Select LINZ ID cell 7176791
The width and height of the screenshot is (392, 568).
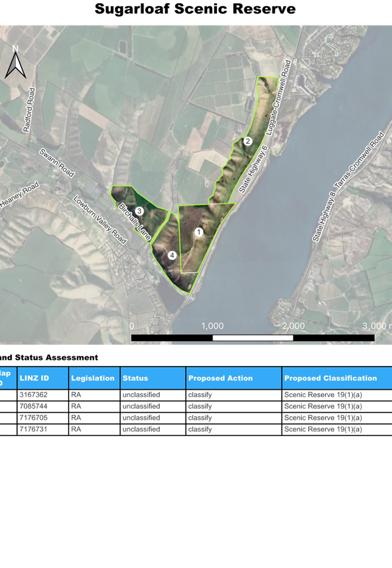pos(34,429)
